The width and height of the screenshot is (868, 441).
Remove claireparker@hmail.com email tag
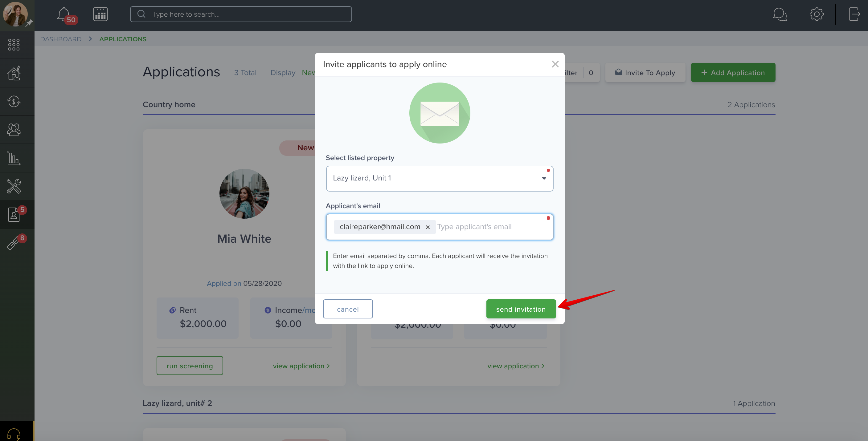coord(428,227)
